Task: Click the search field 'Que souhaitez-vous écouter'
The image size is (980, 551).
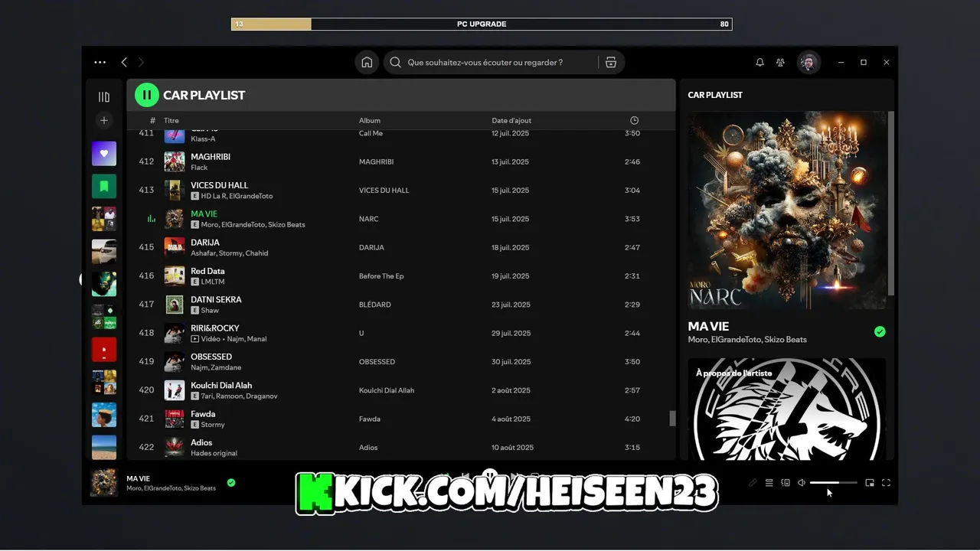Action: tap(485, 63)
